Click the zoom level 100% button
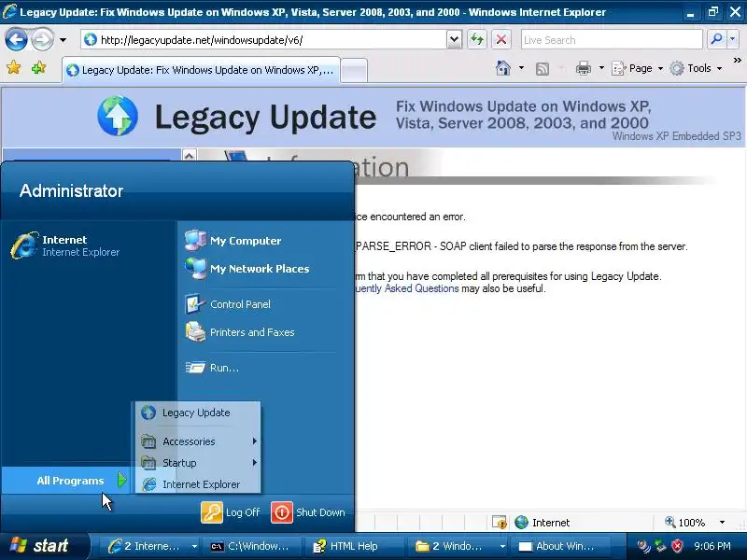This screenshot has width=747, height=560. click(x=685, y=523)
